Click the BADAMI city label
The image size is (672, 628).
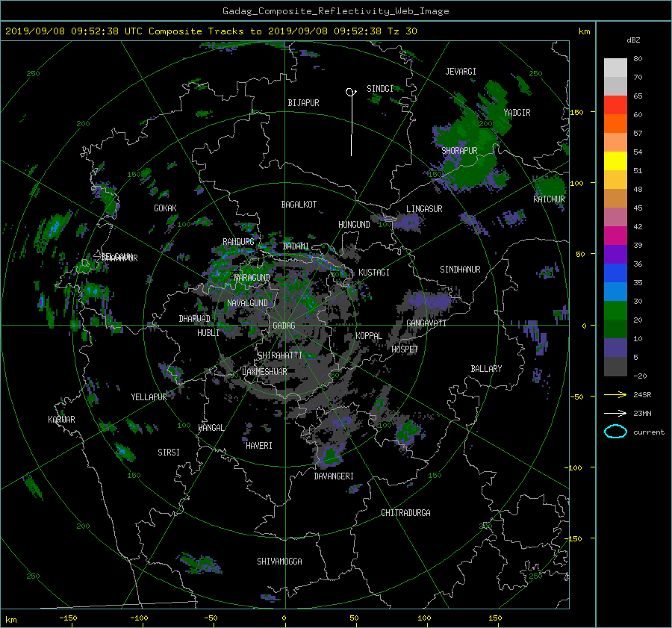click(296, 246)
